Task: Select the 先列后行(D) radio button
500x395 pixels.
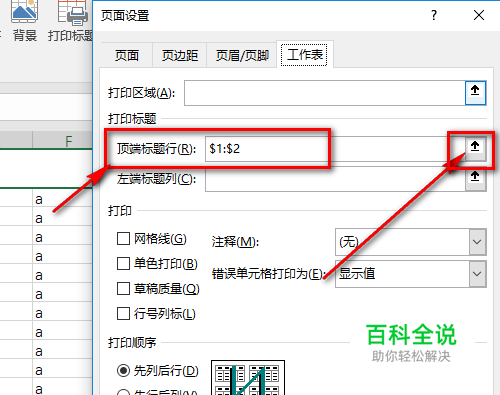Action: coord(123,371)
